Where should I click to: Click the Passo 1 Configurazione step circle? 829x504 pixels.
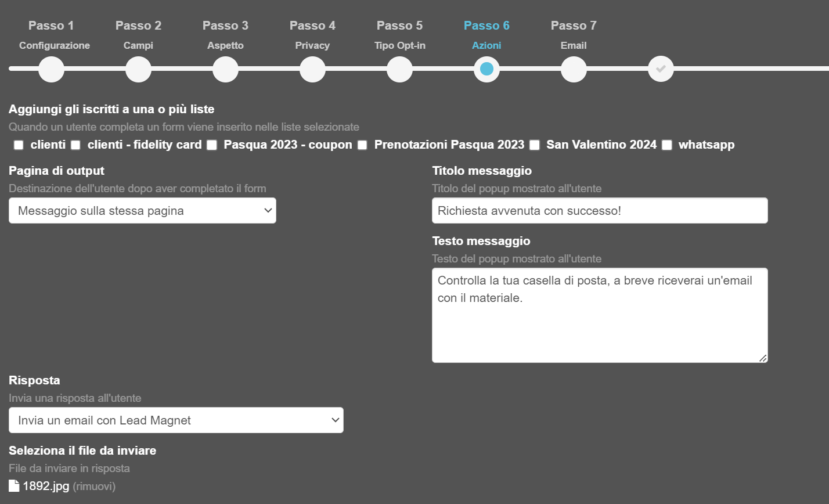[51, 69]
